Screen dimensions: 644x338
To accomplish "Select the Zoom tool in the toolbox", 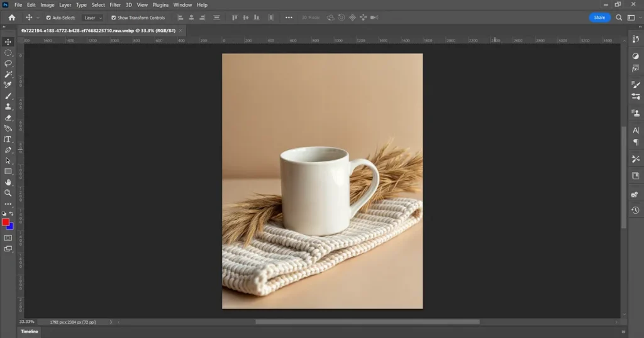I will coord(8,193).
